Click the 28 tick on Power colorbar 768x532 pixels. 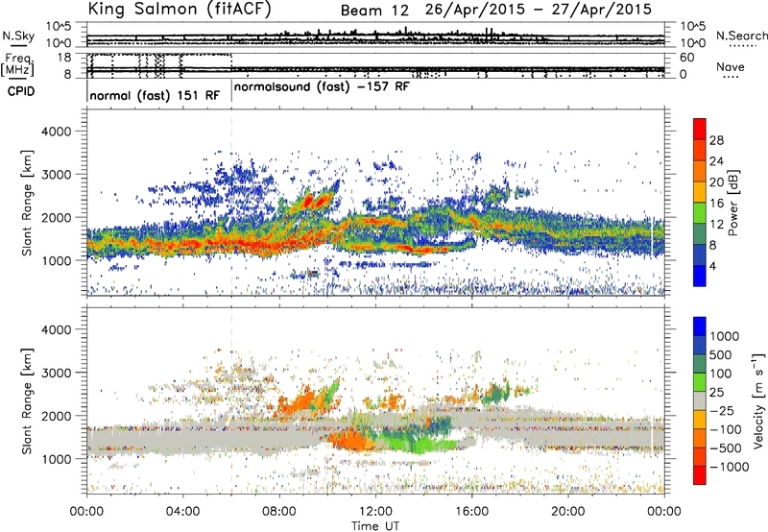716,140
